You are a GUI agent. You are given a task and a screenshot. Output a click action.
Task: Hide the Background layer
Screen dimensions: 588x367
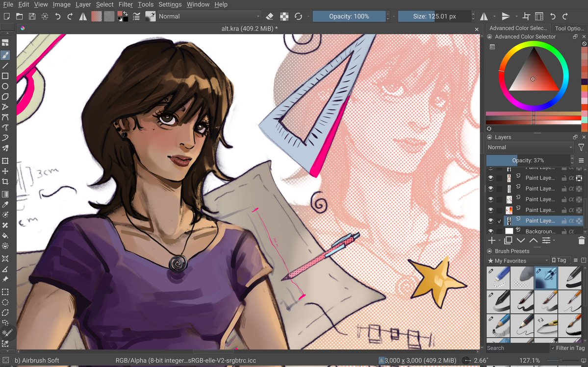click(x=490, y=231)
